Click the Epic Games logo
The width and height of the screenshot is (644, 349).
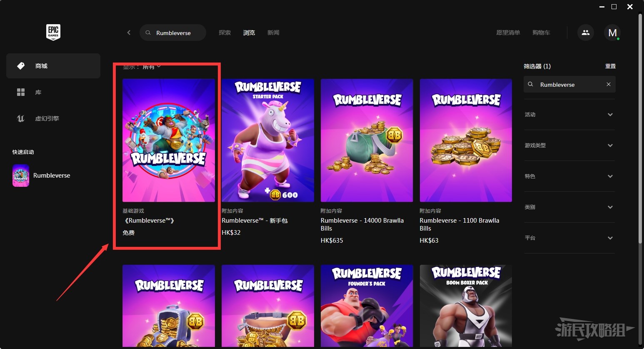(53, 32)
